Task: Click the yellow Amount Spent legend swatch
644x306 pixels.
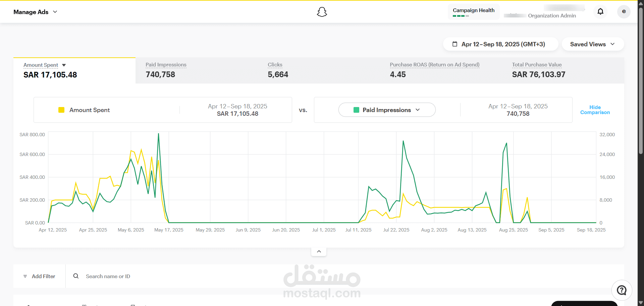Action: (x=61, y=110)
